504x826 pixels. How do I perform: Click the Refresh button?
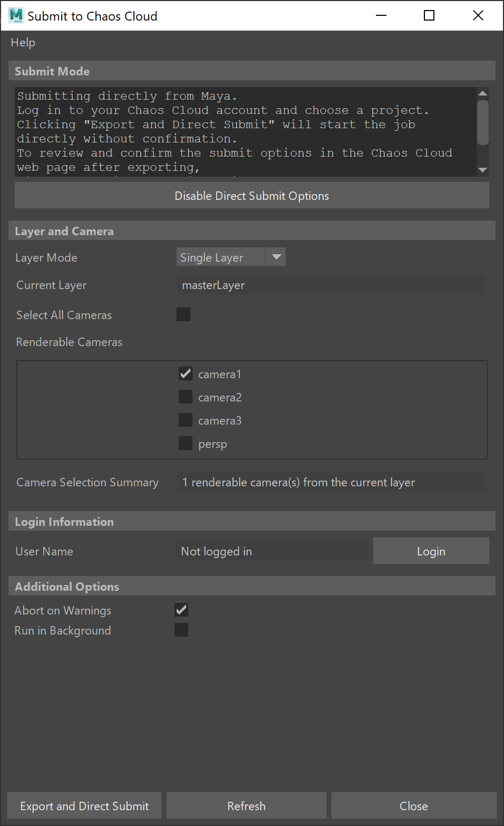[247, 806]
